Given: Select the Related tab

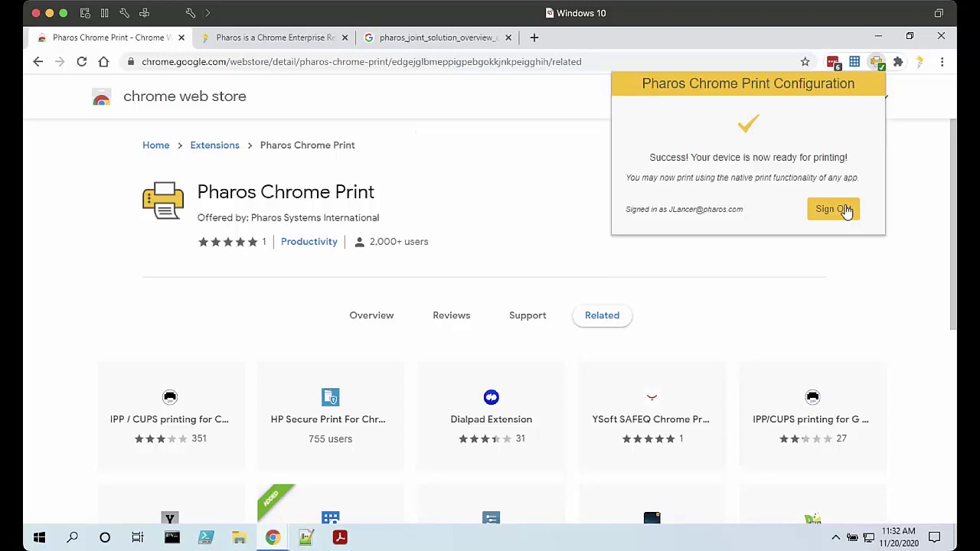Looking at the screenshot, I should [602, 315].
